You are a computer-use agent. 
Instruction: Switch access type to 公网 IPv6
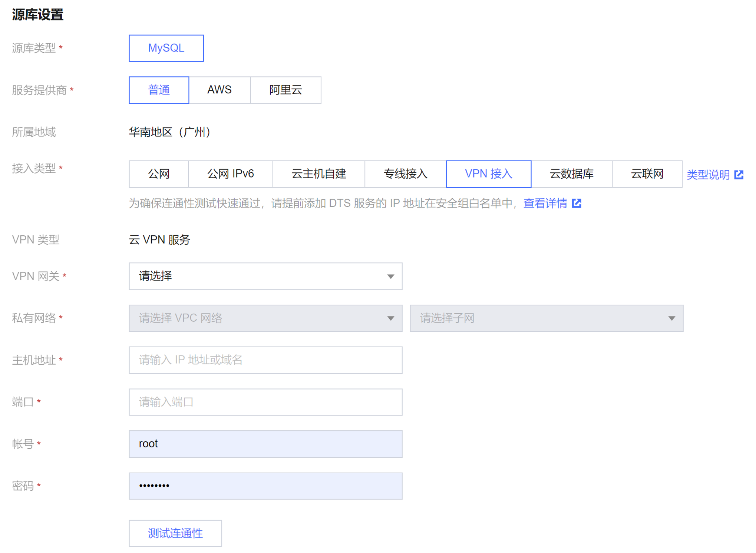[x=230, y=174]
